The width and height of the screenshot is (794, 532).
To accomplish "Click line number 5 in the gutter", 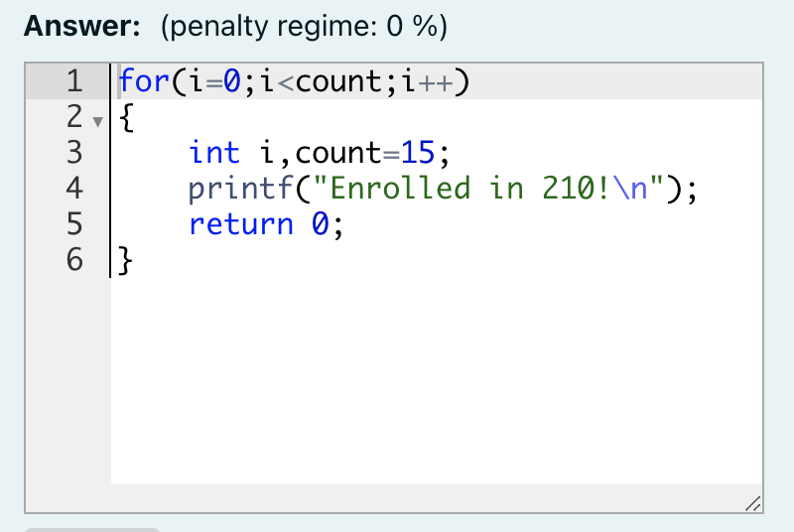I will (74, 224).
